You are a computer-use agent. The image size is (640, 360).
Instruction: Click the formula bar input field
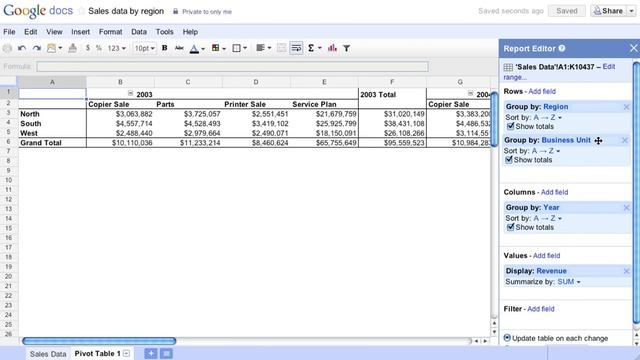pyautogui.click(x=232, y=67)
